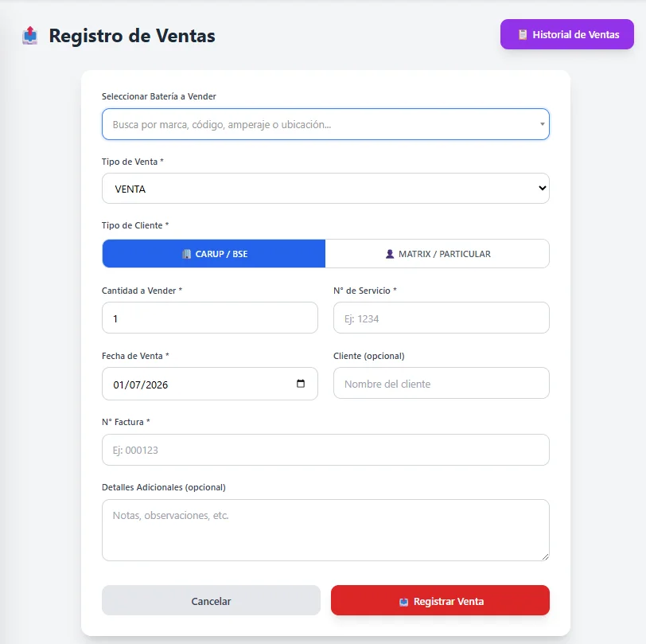Click the N° de Servicio field
The height and width of the screenshot is (644, 646).
(442, 318)
